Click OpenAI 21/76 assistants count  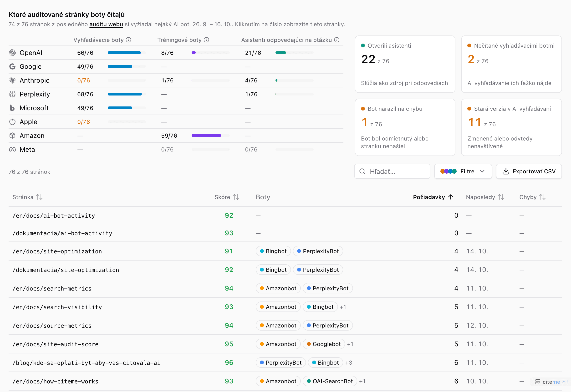(253, 53)
